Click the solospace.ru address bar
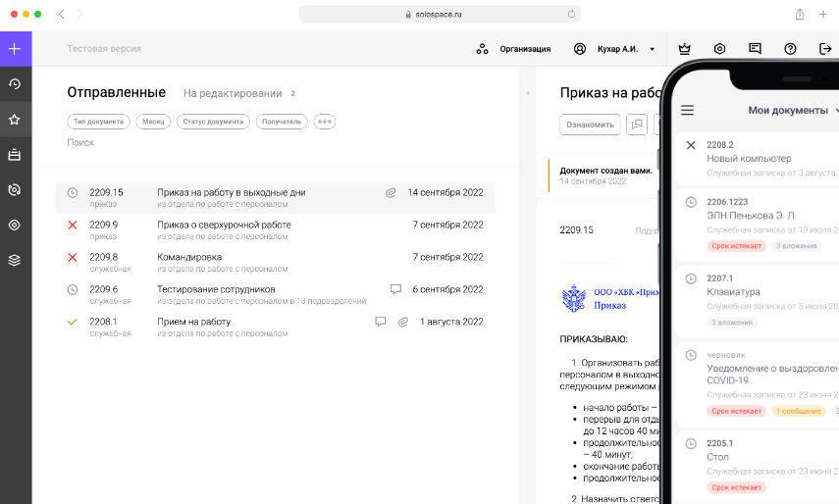Viewport: 839px width, 504px height. click(440, 15)
